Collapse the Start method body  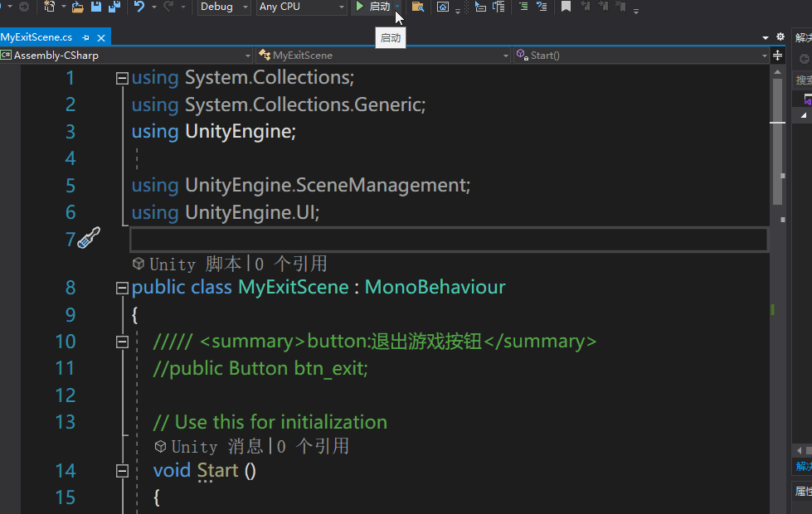pyautogui.click(x=122, y=471)
